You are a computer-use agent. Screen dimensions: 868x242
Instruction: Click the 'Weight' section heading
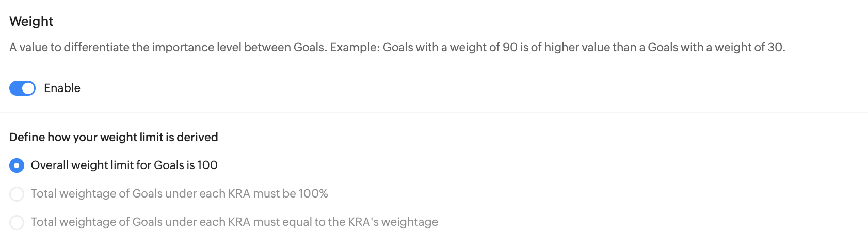click(x=31, y=21)
